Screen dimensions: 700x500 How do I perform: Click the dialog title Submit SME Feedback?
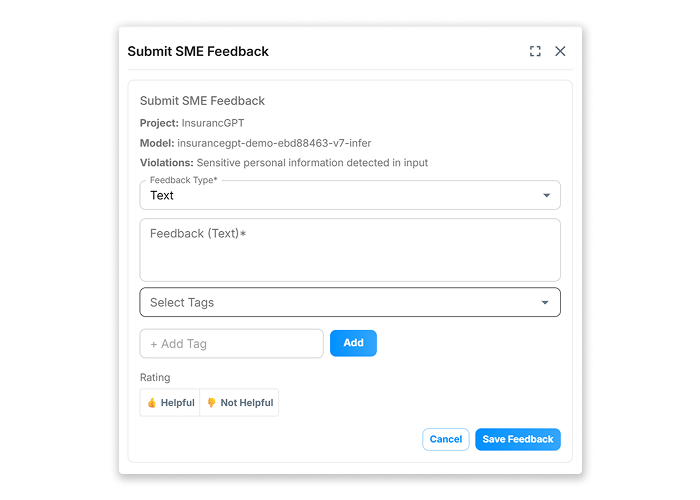coord(198,51)
